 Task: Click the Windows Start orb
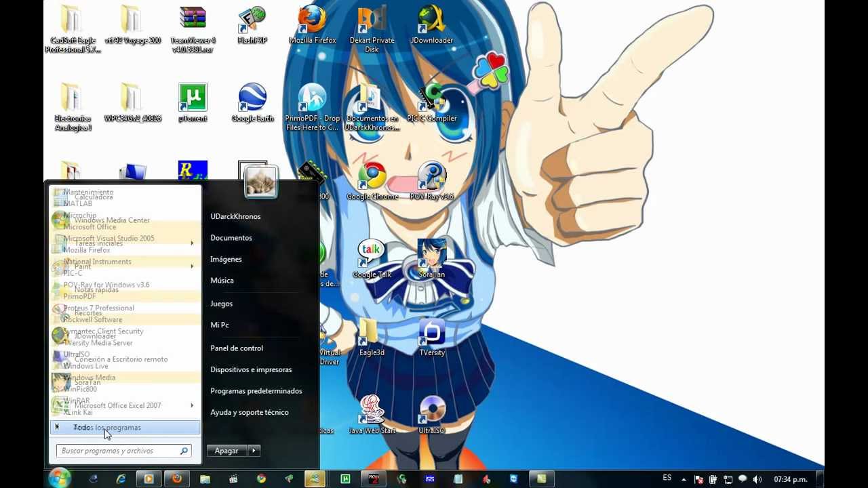[60, 478]
